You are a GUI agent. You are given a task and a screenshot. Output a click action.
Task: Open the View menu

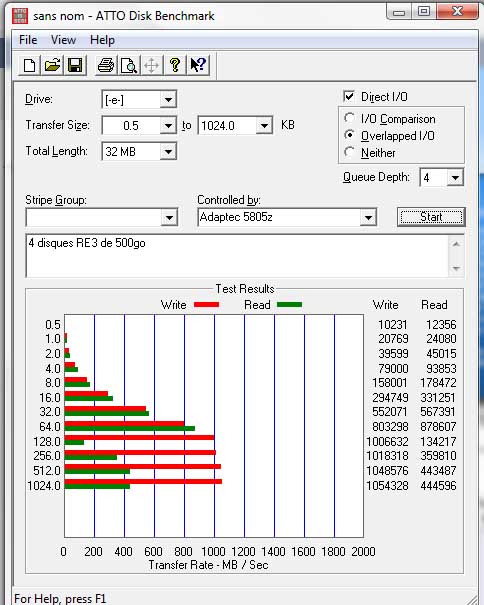coord(63,40)
